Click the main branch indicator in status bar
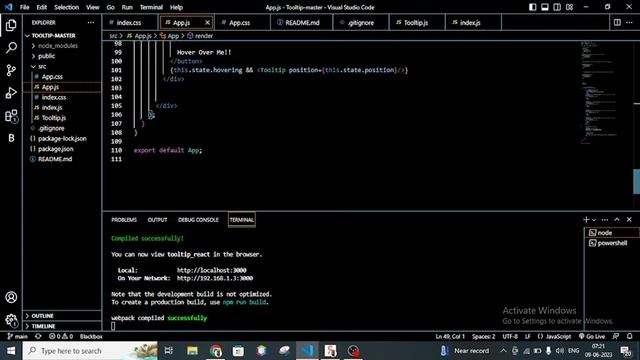The image size is (640, 360). 18,336
